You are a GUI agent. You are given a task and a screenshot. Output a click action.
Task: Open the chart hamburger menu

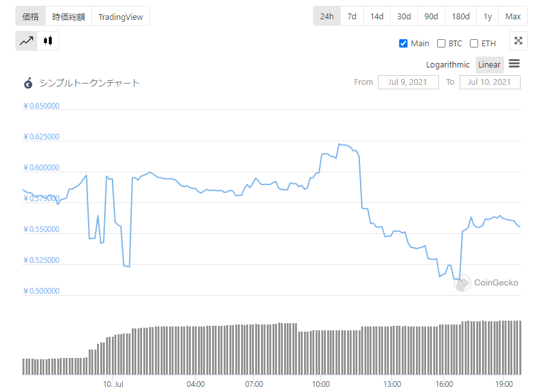[x=514, y=64]
